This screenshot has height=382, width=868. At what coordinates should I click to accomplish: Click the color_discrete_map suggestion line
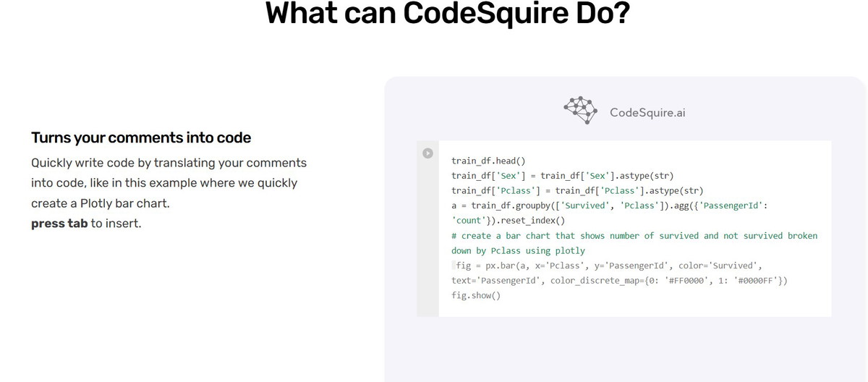tap(619, 281)
